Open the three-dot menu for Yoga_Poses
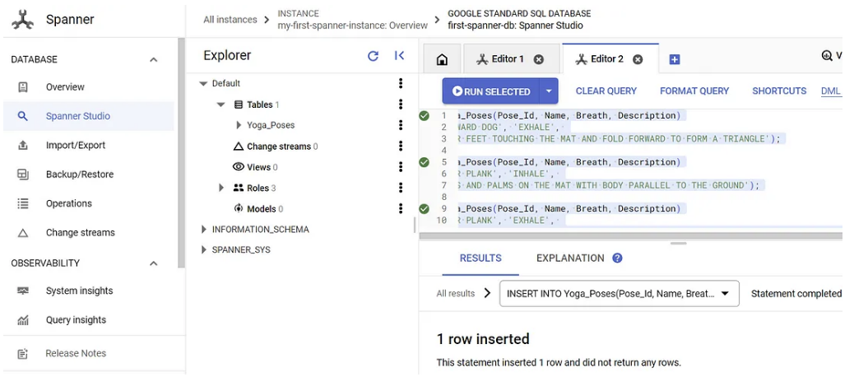 (401, 125)
